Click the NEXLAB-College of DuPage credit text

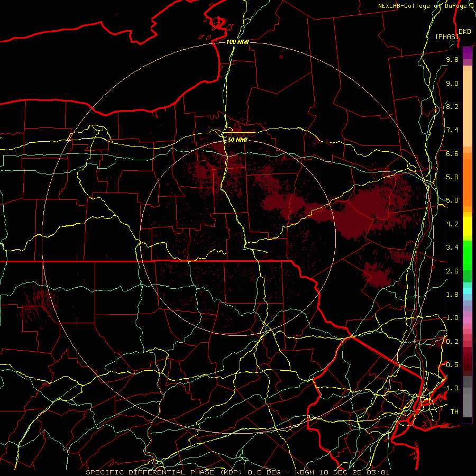point(426,6)
